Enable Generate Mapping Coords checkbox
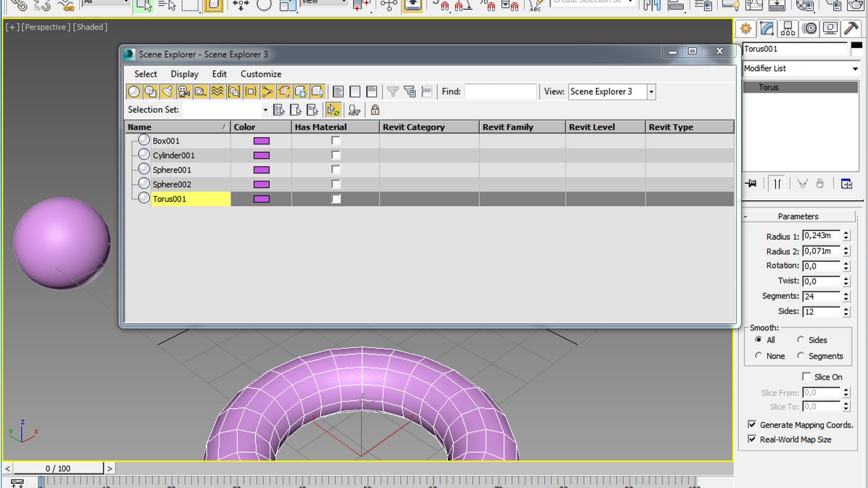This screenshot has width=868, height=488. [x=752, y=424]
